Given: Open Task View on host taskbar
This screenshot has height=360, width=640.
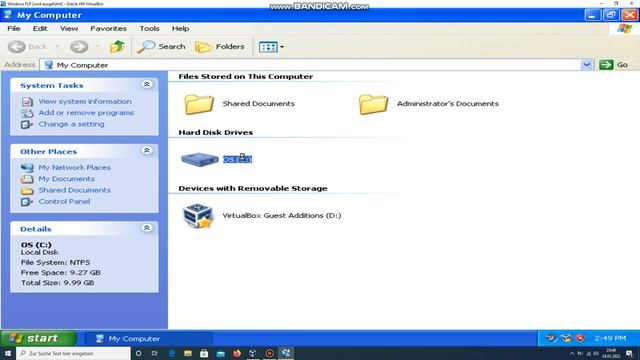Looking at the screenshot, I should click(x=155, y=353).
